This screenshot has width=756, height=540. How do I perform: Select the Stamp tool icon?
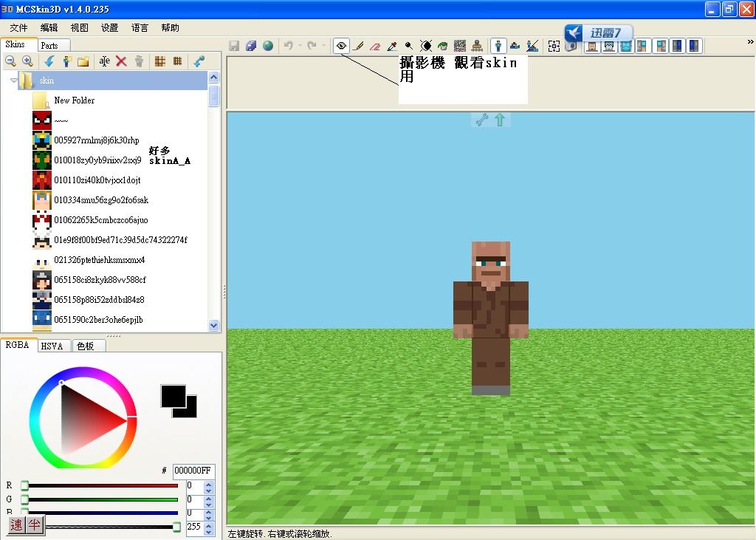coord(477,46)
